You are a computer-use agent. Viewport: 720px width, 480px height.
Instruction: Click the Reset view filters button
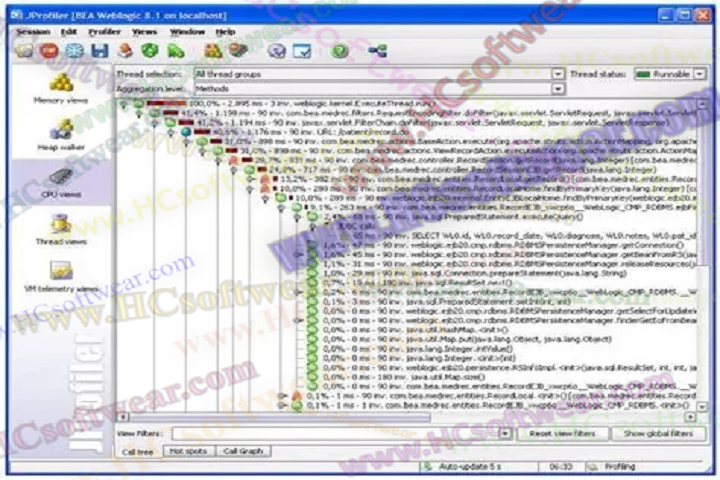point(562,433)
